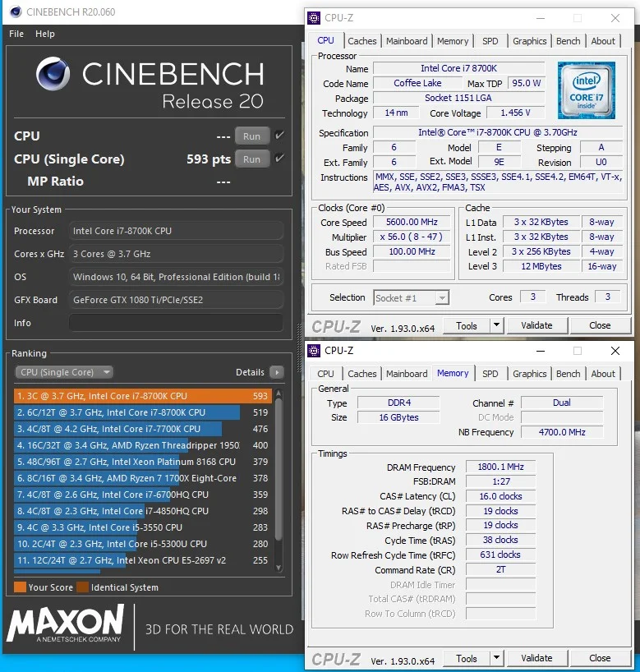Select ranking row 5 Xeon Platinum 8168
This screenshot has width=640, height=672.
point(143,462)
